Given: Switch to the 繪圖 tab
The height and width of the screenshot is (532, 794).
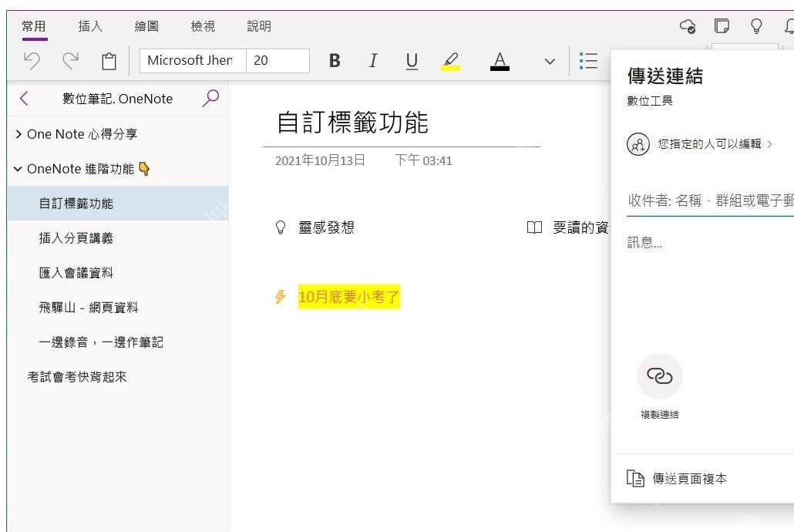Looking at the screenshot, I should 146,26.
